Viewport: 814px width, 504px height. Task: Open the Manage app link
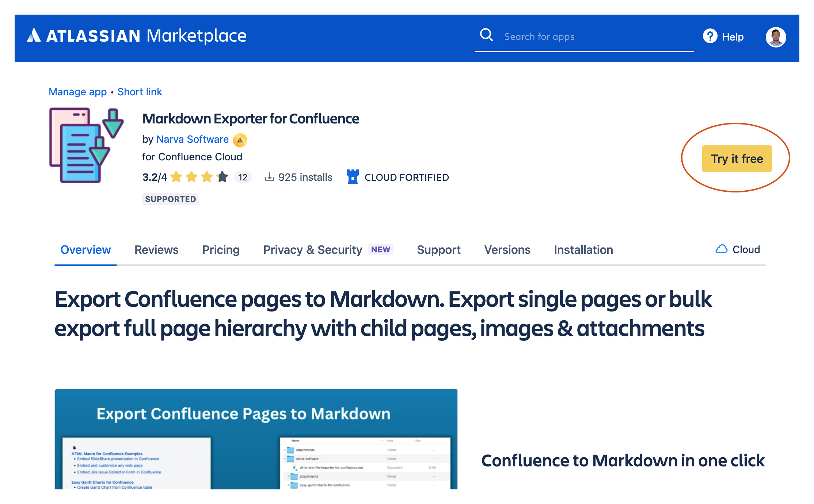[x=77, y=92]
